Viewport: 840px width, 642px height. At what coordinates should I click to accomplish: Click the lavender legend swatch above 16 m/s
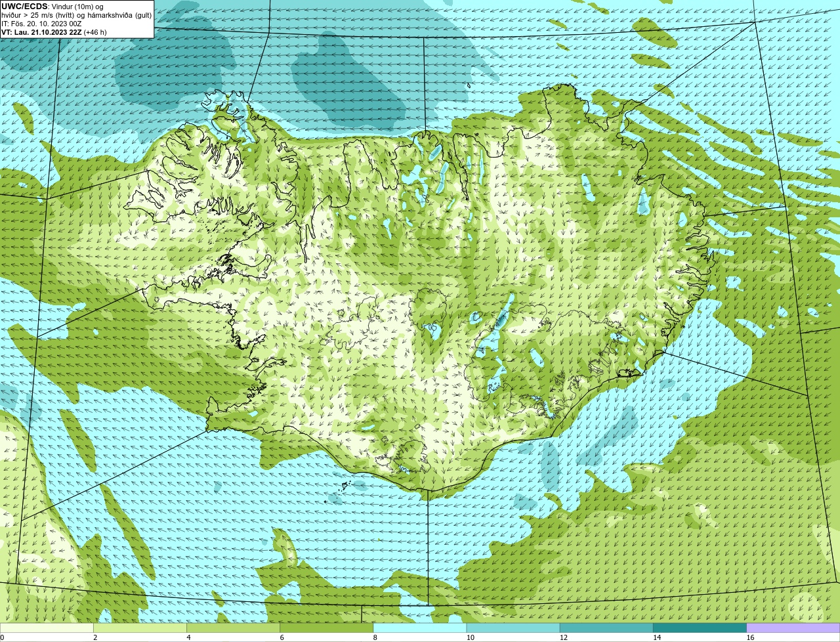click(793, 628)
